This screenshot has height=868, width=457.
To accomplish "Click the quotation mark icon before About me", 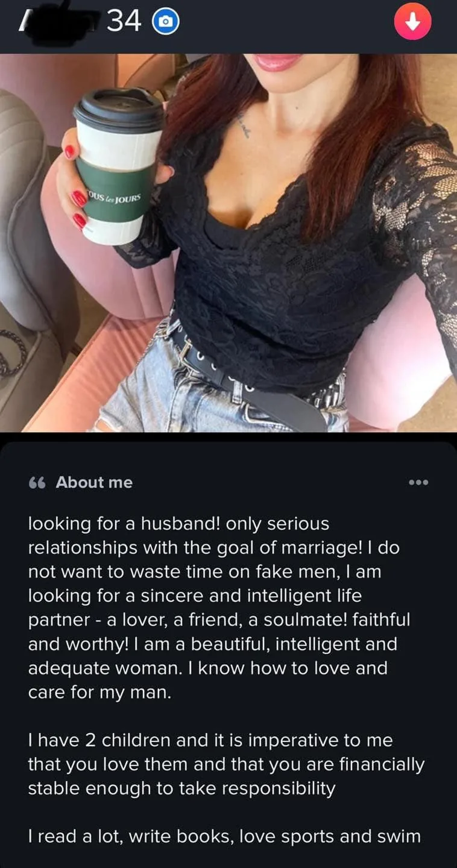I will 37,483.
